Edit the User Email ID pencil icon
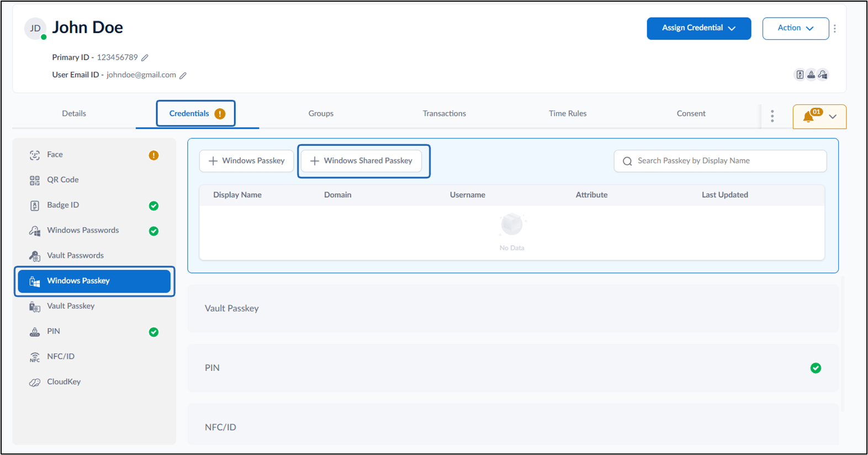 (x=183, y=75)
